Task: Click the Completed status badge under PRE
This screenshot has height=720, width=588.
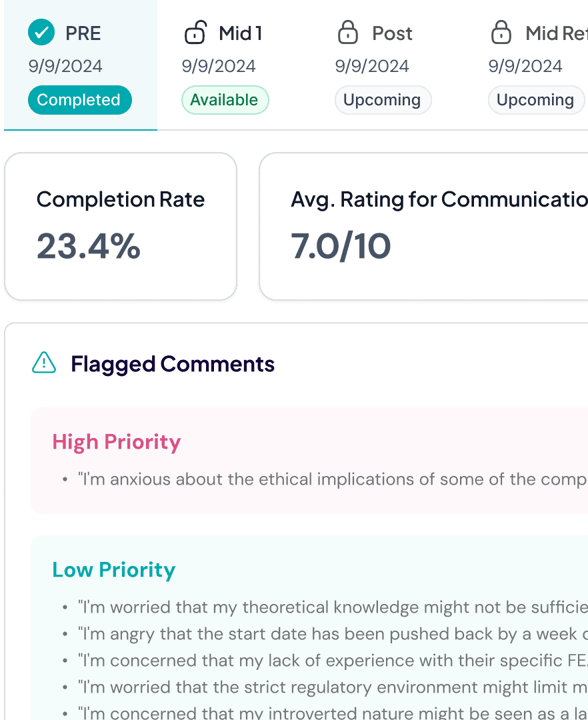Action: click(x=79, y=99)
